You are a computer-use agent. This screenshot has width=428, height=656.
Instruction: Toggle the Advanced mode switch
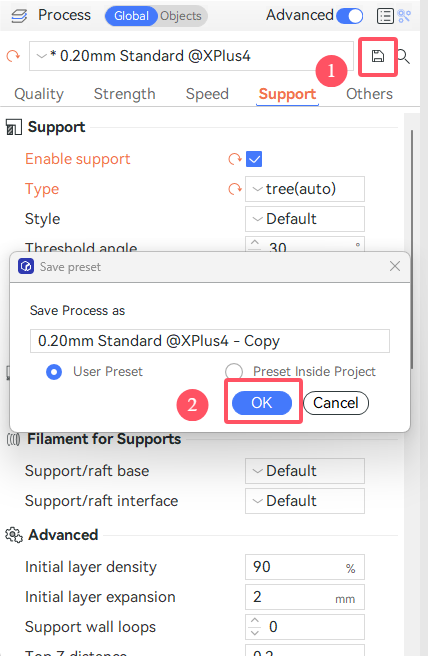(x=349, y=16)
